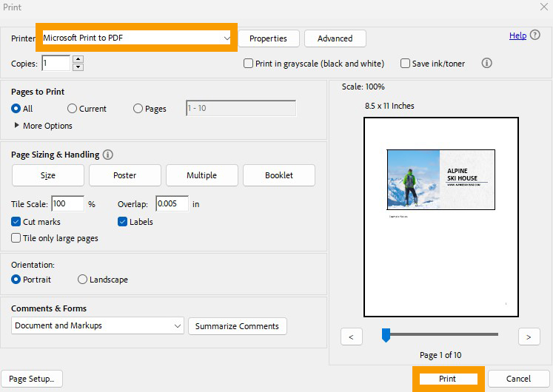Viewport: 553px width, 392px height.
Task: Enable Print in grayscale checkbox
Action: [249, 64]
